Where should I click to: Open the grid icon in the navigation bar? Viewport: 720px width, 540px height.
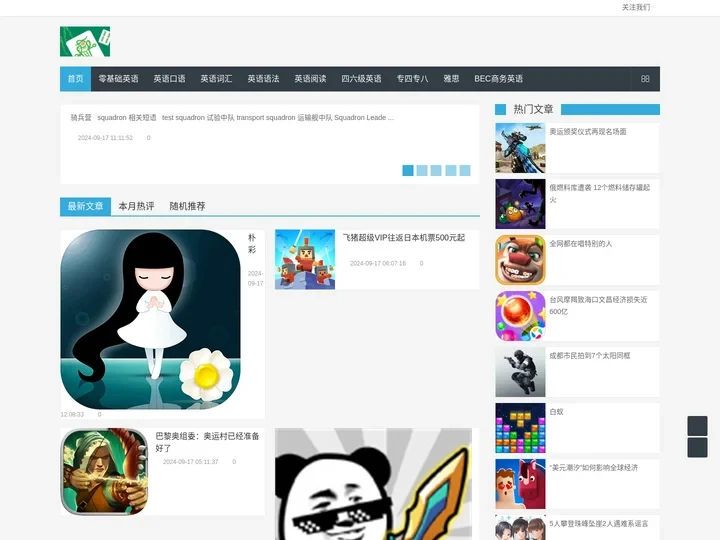point(645,79)
